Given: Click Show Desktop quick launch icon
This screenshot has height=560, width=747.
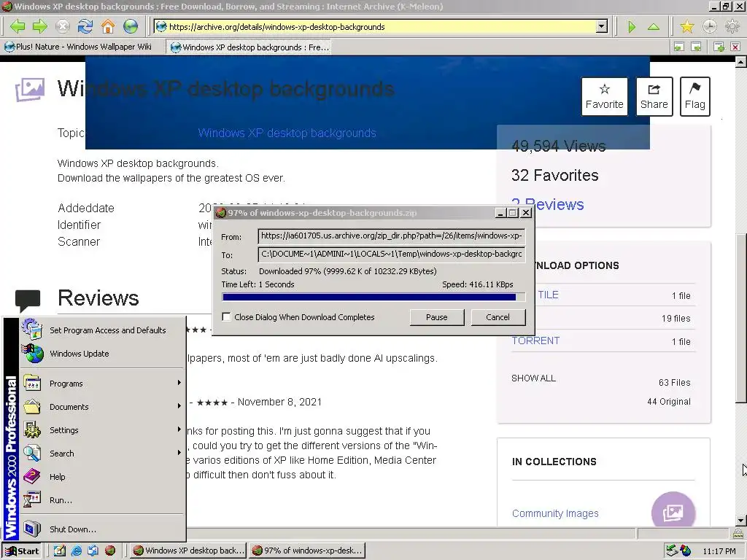Looking at the screenshot, I should pyautogui.click(x=60, y=551).
